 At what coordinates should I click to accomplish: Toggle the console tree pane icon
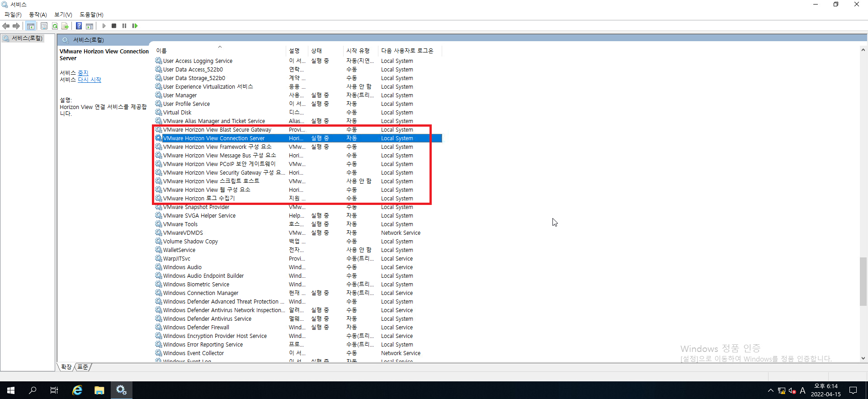click(31, 26)
